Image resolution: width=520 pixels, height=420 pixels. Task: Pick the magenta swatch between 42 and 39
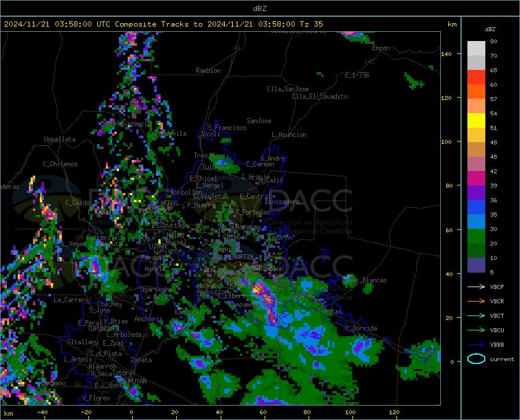476,179
